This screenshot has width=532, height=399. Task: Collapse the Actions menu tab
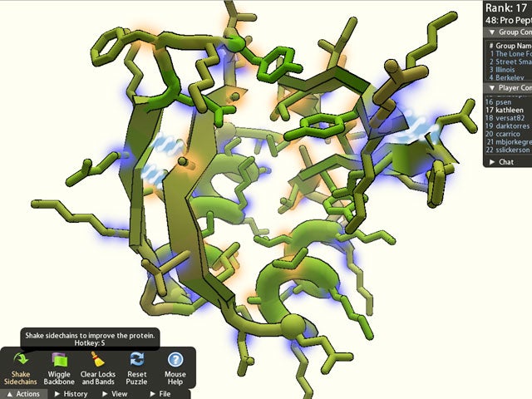point(23,394)
